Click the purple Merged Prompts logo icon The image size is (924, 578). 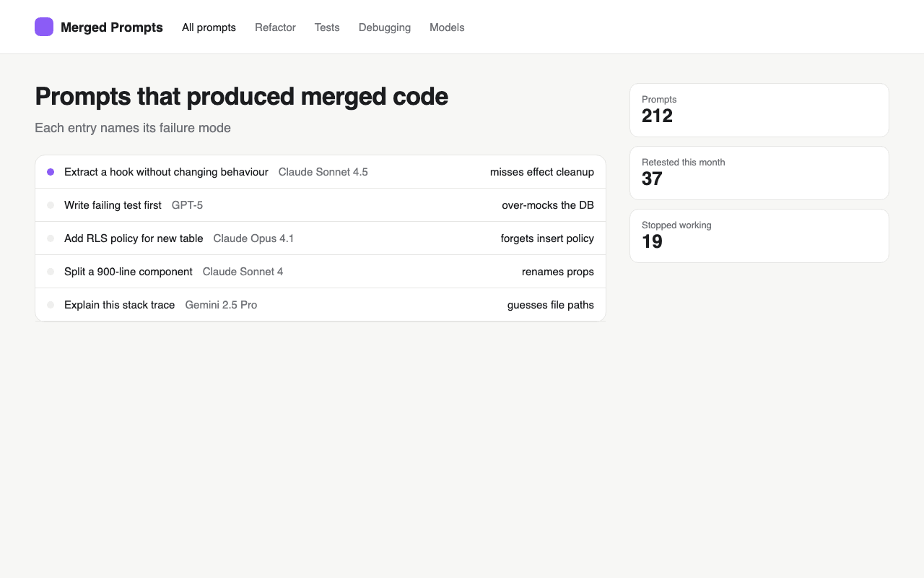[44, 27]
